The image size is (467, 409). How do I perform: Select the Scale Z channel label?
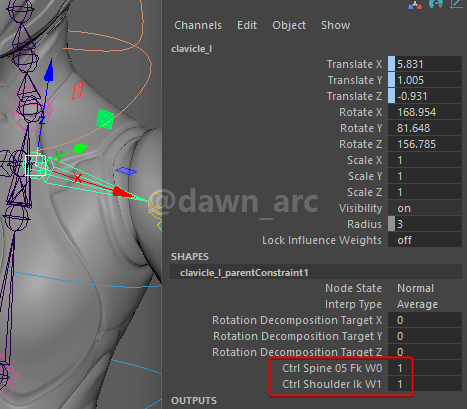tap(365, 192)
